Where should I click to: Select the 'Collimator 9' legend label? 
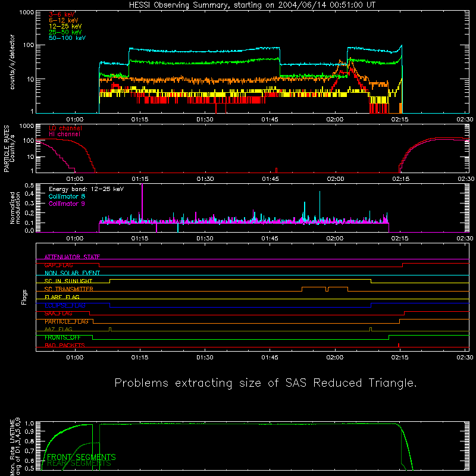[x=67, y=203]
